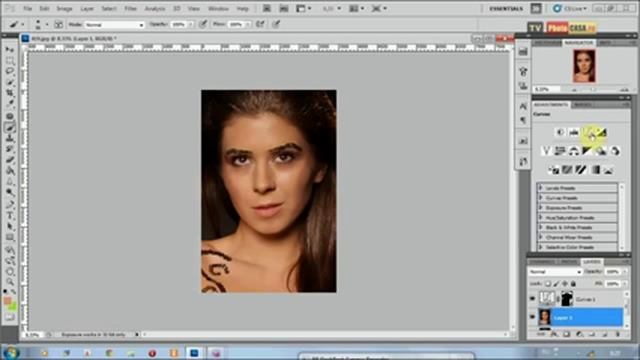Select the Curves 1 layer mask thumbnail
Image resolution: width=640 pixels, height=360 pixels.
tap(567, 299)
